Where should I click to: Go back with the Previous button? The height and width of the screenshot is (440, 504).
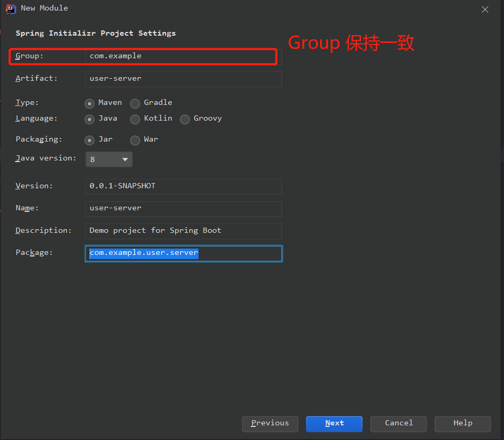(270, 424)
